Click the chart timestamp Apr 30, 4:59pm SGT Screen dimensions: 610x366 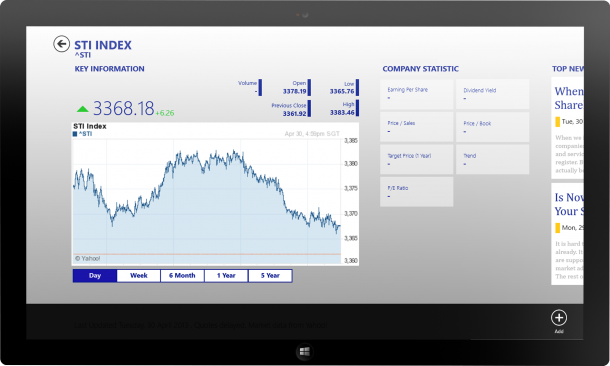tap(312, 134)
